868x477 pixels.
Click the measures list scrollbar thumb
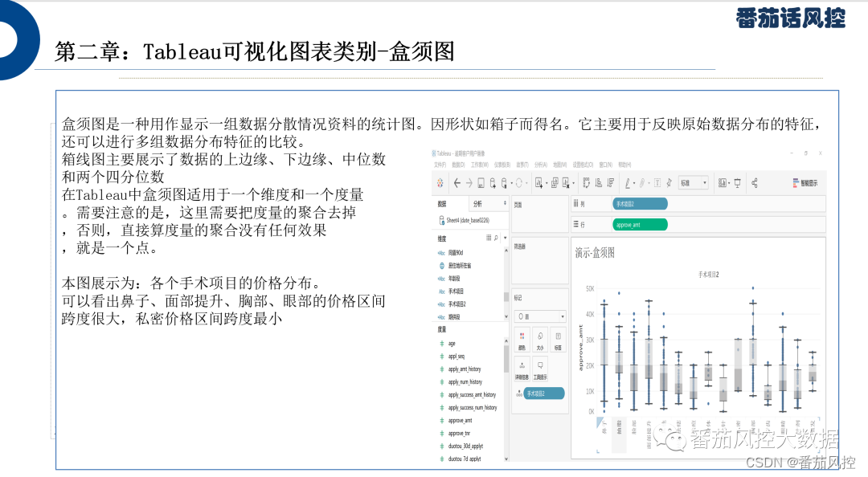click(x=506, y=359)
